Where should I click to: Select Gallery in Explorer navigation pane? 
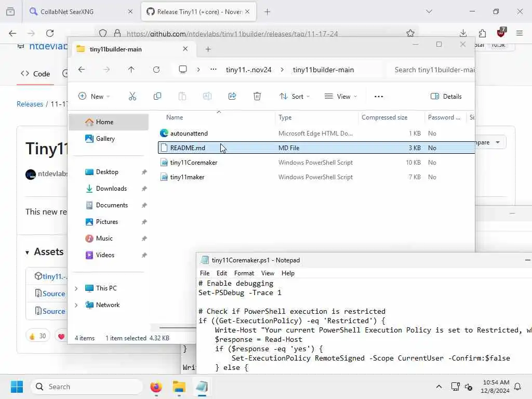pos(109,138)
